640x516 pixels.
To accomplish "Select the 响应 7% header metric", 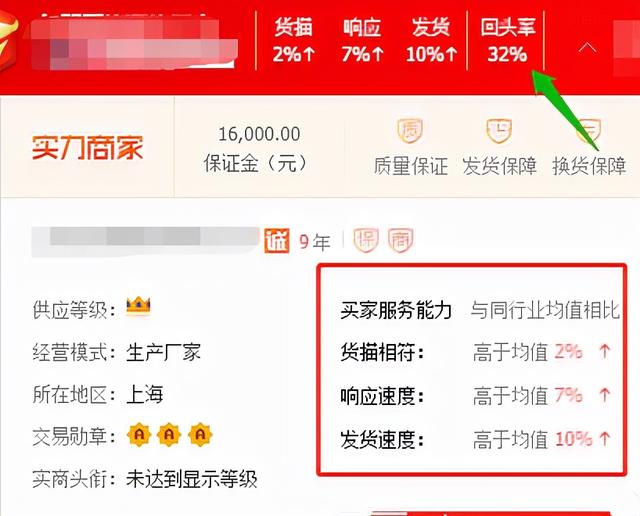I will [x=362, y=40].
